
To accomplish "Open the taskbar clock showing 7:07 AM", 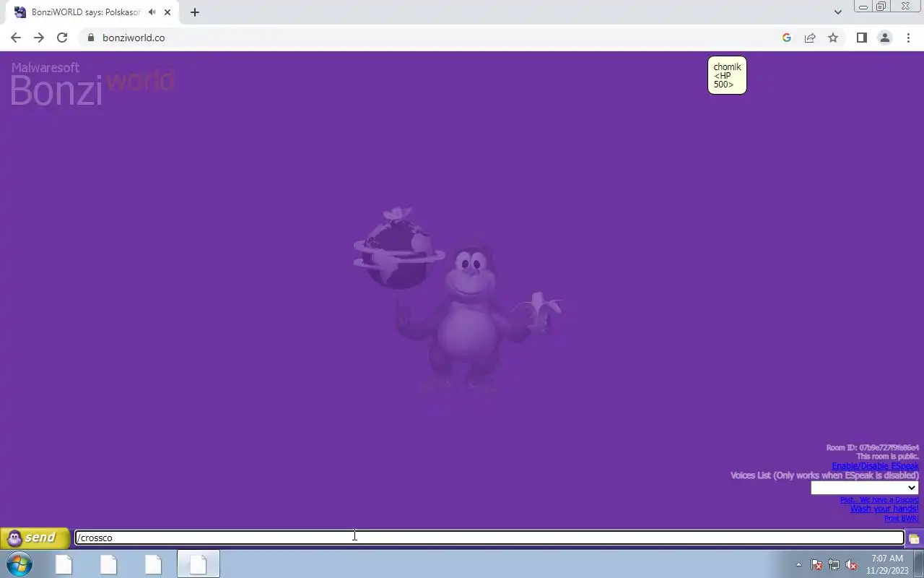I will click(887, 564).
